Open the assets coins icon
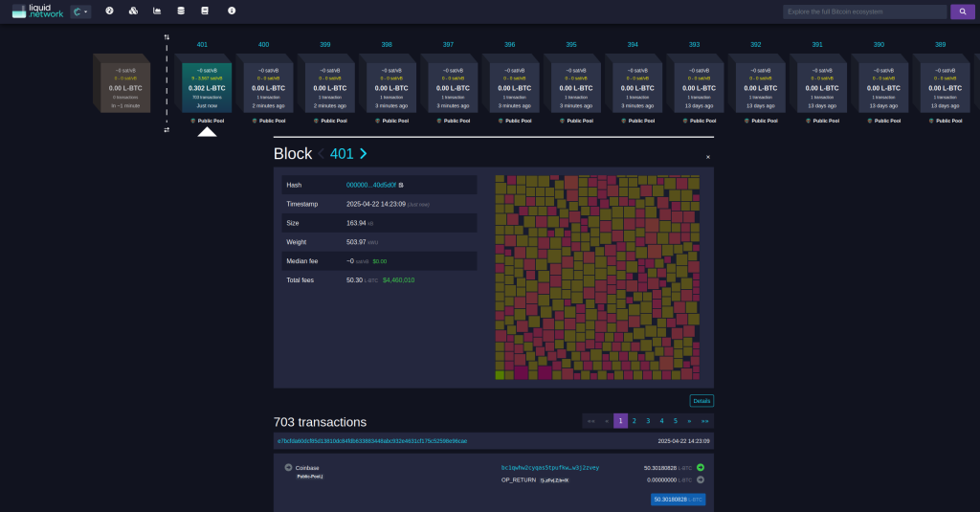 pyautogui.click(x=133, y=11)
